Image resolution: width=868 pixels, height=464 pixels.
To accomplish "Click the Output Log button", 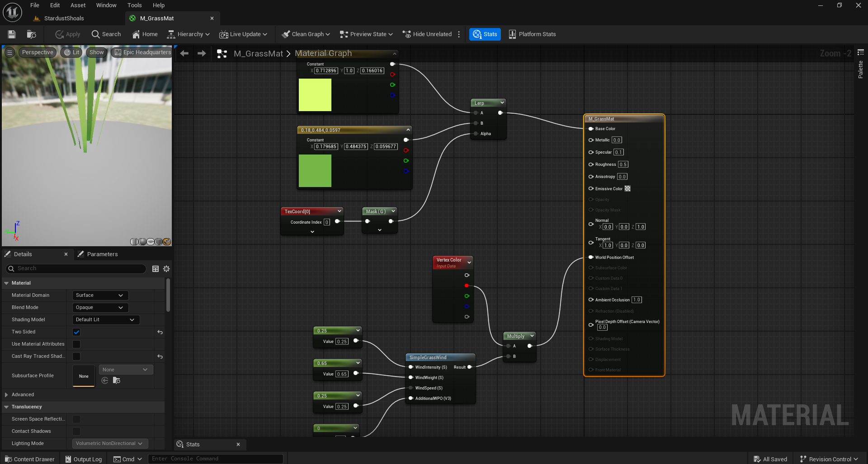I will [x=83, y=459].
